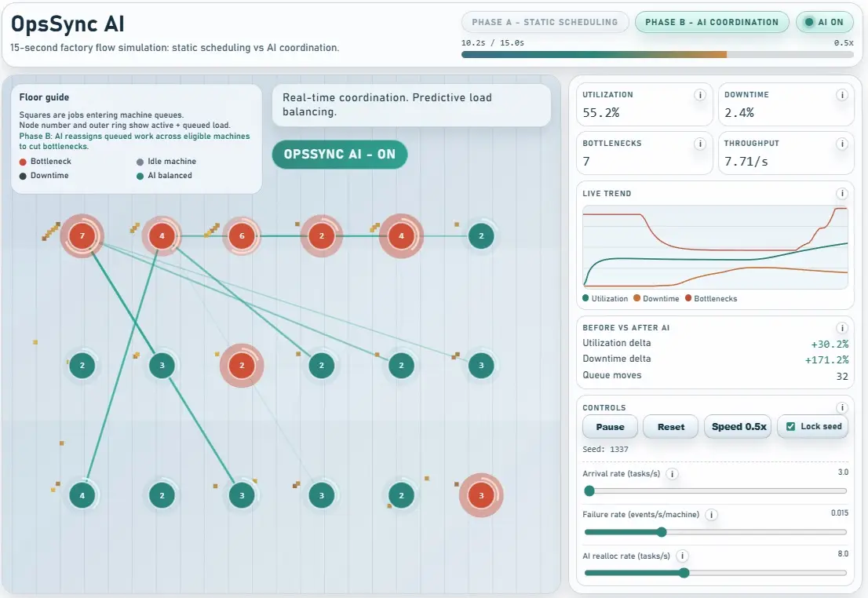The width and height of the screenshot is (868, 598).
Task: Open the Utilization metric info tooltip
Action: pyautogui.click(x=699, y=94)
